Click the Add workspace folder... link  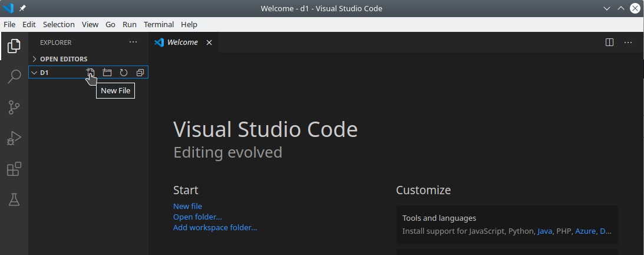click(x=215, y=227)
